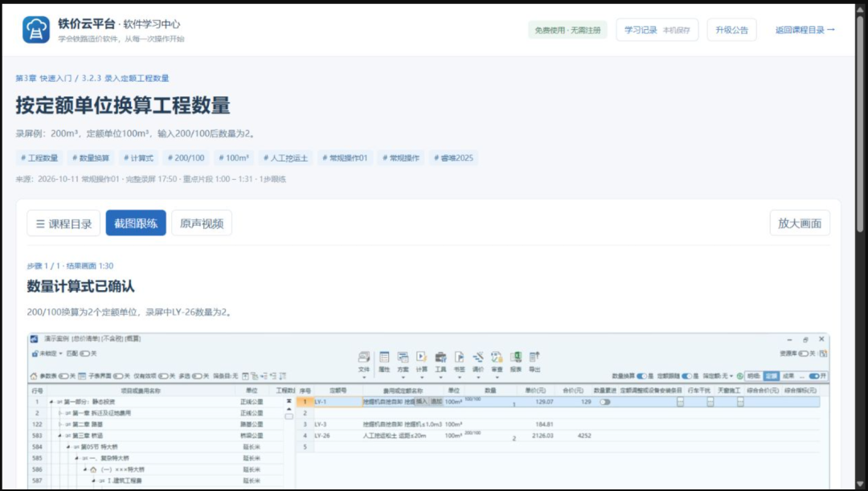The width and height of the screenshot is (868, 491).
Task: Click the 导出 export toolbar icon
Action: pyautogui.click(x=534, y=357)
